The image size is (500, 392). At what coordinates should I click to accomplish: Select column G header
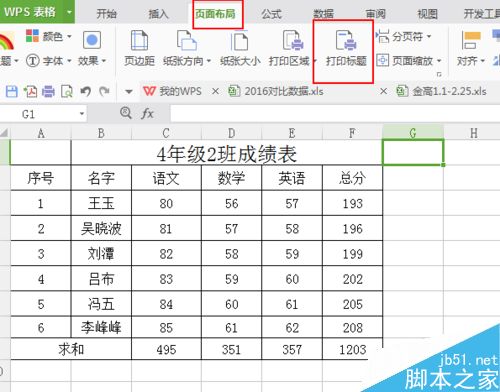413,133
